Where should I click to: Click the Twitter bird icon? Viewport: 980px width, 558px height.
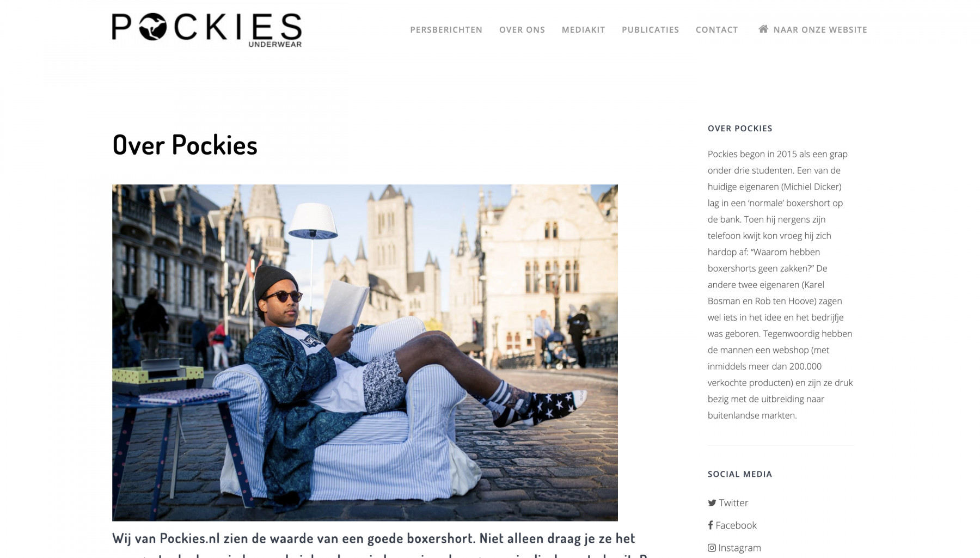click(712, 503)
